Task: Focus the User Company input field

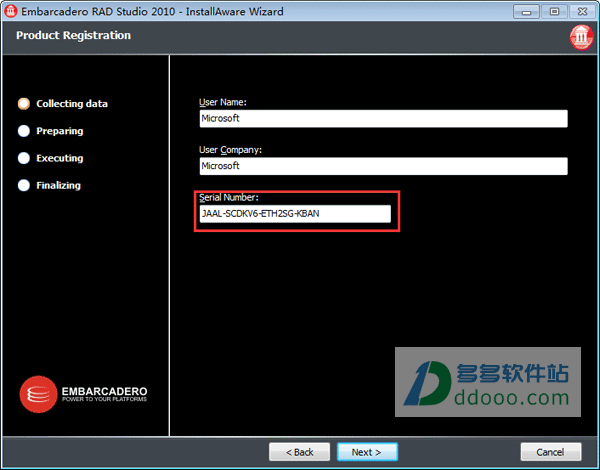Action: pos(383,166)
